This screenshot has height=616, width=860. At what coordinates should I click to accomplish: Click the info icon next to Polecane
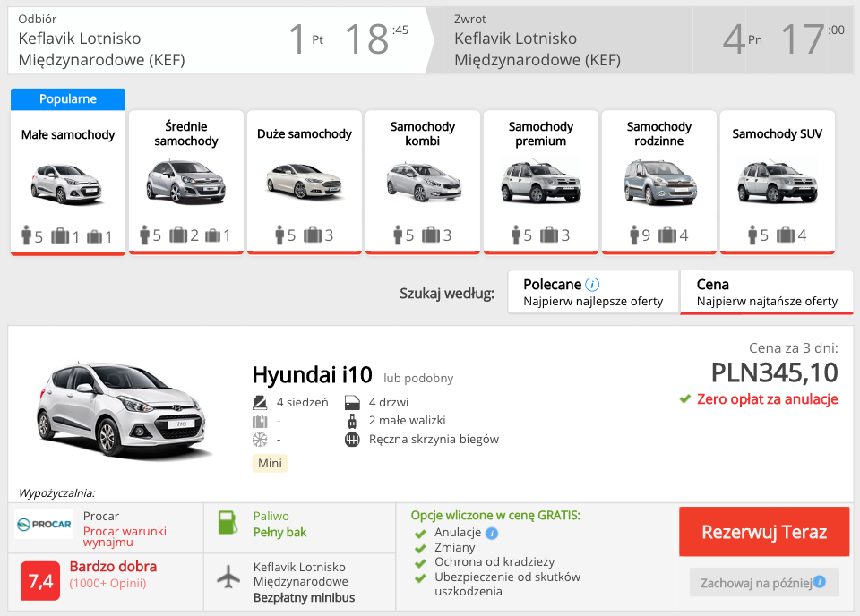click(592, 285)
